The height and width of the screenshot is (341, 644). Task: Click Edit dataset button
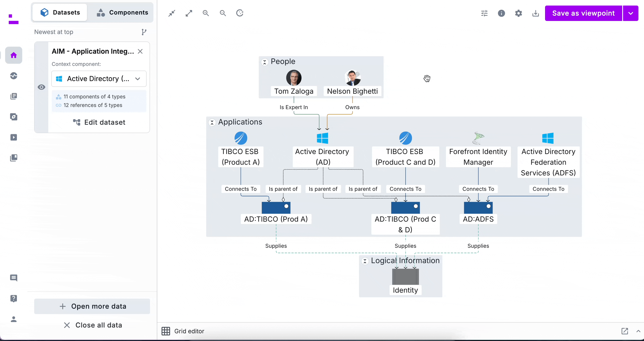coord(99,122)
